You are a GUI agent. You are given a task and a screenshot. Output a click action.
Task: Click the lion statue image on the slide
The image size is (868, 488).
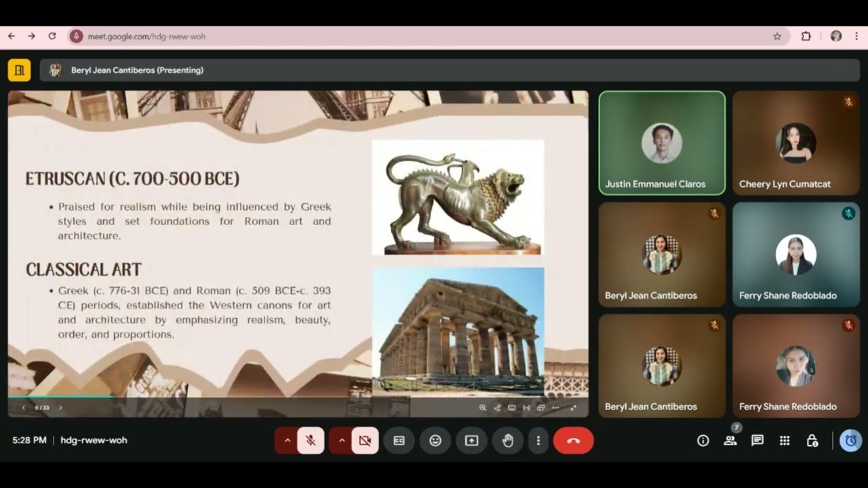point(458,197)
